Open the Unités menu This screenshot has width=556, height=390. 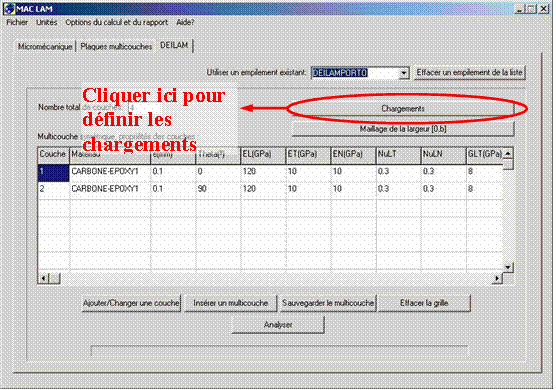[x=46, y=22]
